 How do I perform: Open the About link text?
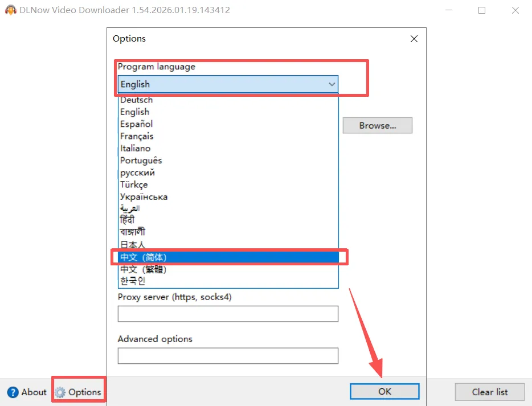34,392
